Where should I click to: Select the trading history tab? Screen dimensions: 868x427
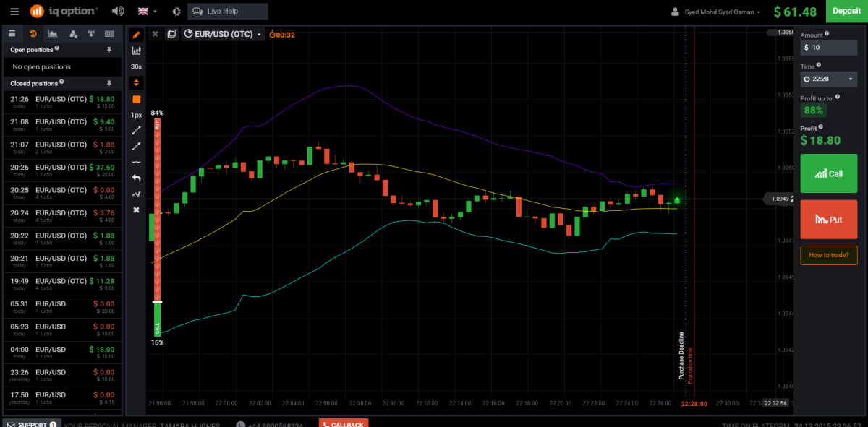(33, 33)
